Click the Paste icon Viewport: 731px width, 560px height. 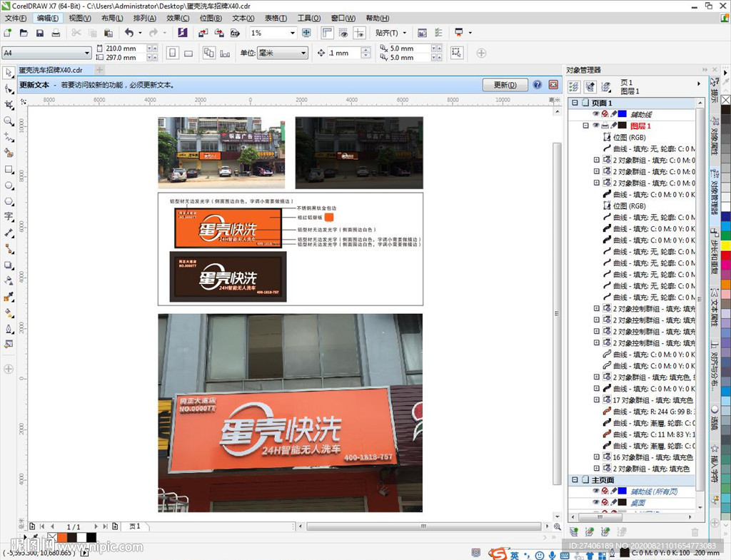click(109, 33)
